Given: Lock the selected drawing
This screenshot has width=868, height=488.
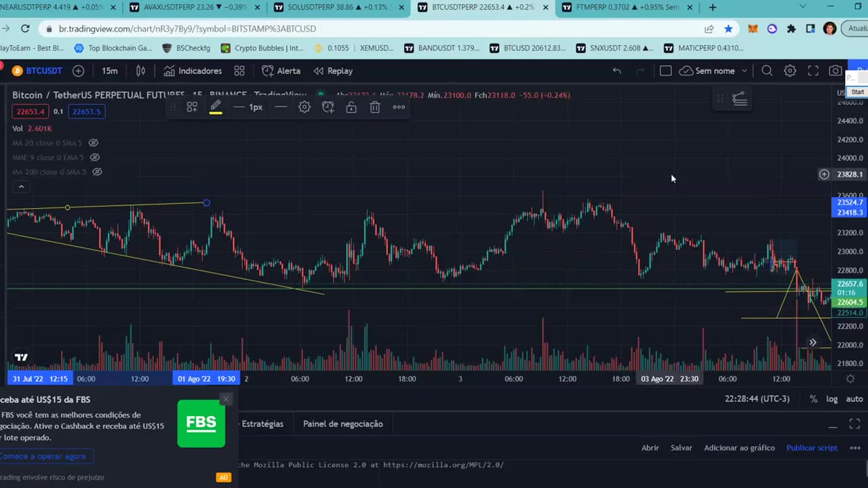Looking at the screenshot, I should [x=351, y=107].
